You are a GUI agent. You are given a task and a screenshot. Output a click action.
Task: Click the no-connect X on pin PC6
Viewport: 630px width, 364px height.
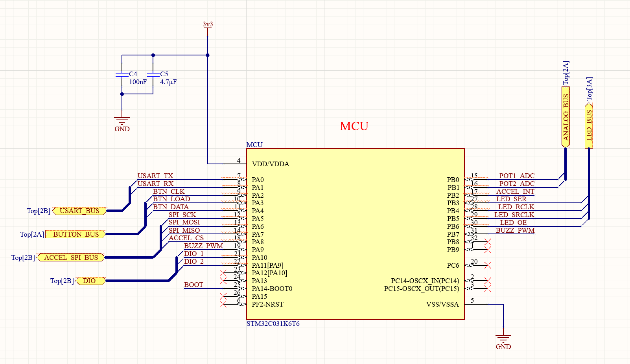[488, 265]
